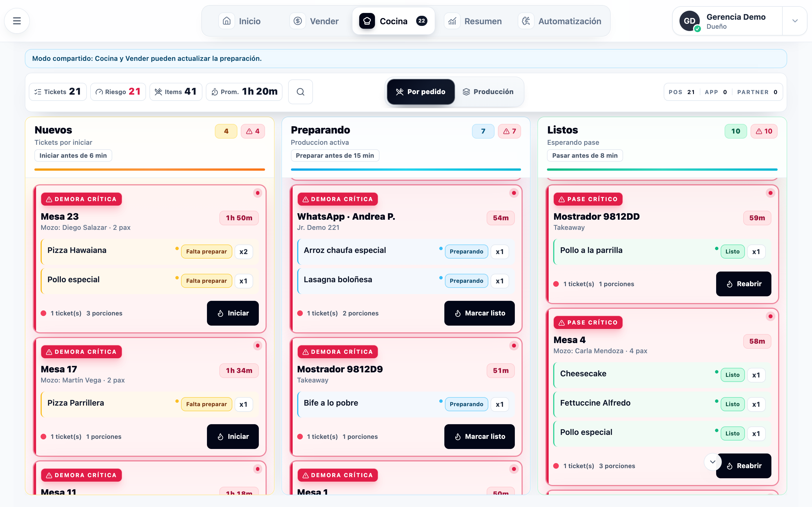812x507 pixels.
Task: Toggle red dot on Mesa 23 card
Action: click(x=257, y=193)
